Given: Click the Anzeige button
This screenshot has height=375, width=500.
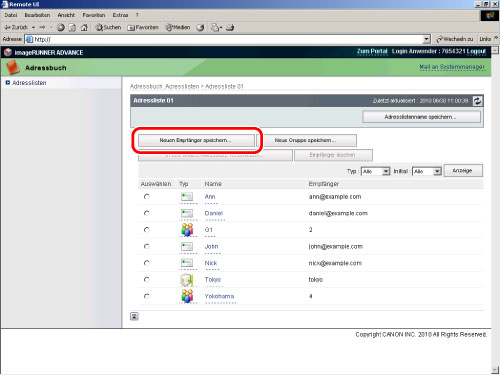Looking at the screenshot, I should pyautogui.click(x=463, y=171).
